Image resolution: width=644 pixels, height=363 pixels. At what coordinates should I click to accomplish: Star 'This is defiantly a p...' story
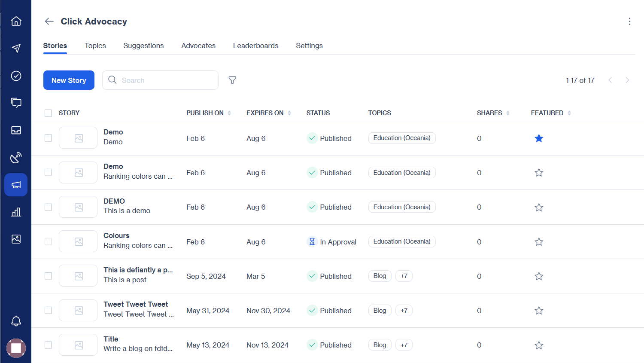539,276
